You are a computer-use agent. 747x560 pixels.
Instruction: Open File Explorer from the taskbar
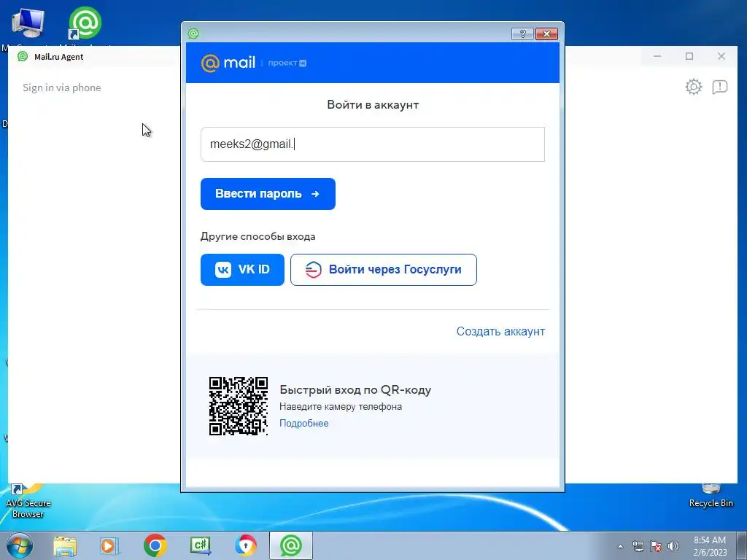pyautogui.click(x=65, y=546)
